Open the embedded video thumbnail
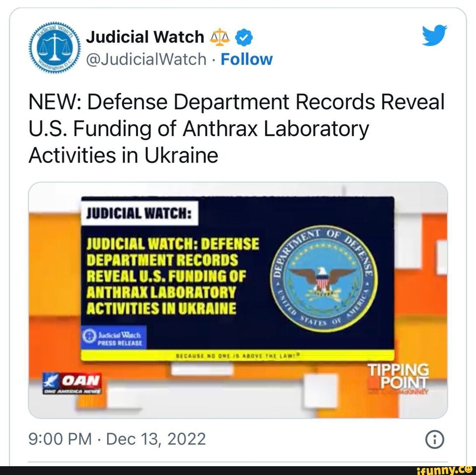The image size is (476, 475). pyautogui.click(x=238, y=300)
